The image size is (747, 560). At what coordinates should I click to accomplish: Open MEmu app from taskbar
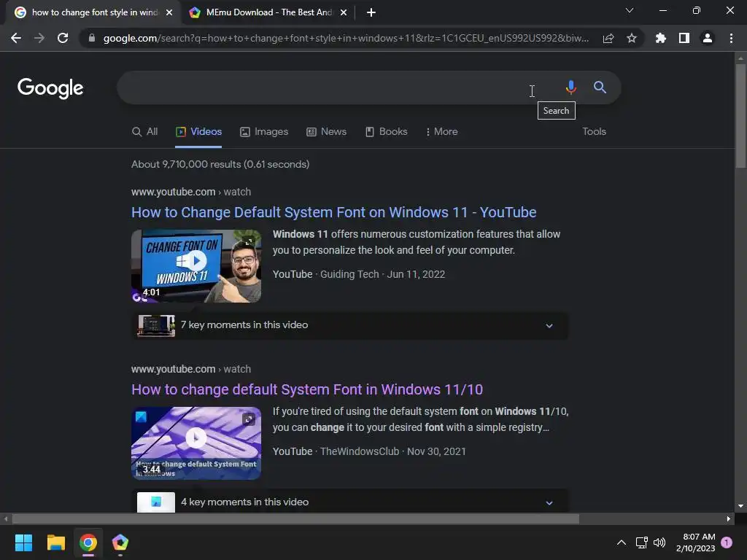[120, 542]
